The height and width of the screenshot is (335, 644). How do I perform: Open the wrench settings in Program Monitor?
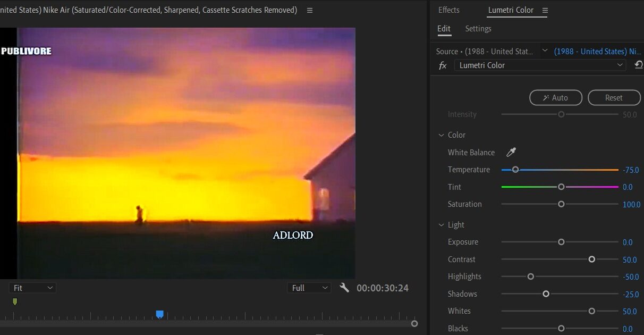[x=344, y=288]
